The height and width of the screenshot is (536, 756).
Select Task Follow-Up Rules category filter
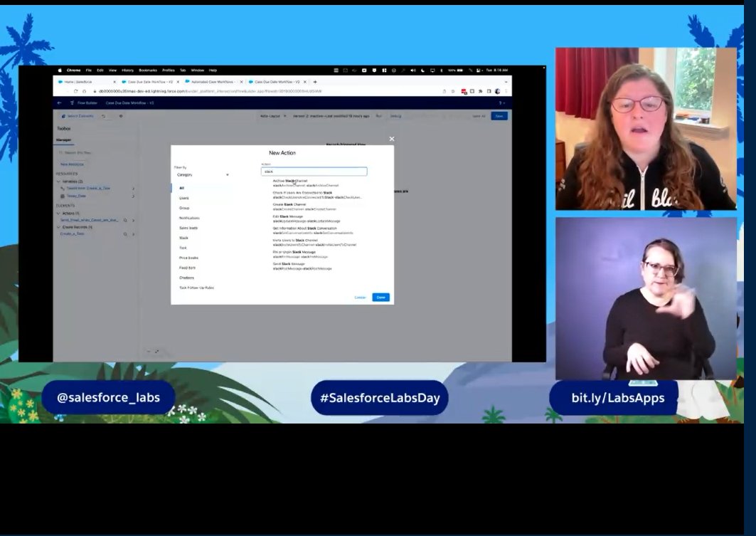pyautogui.click(x=196, y=288)
